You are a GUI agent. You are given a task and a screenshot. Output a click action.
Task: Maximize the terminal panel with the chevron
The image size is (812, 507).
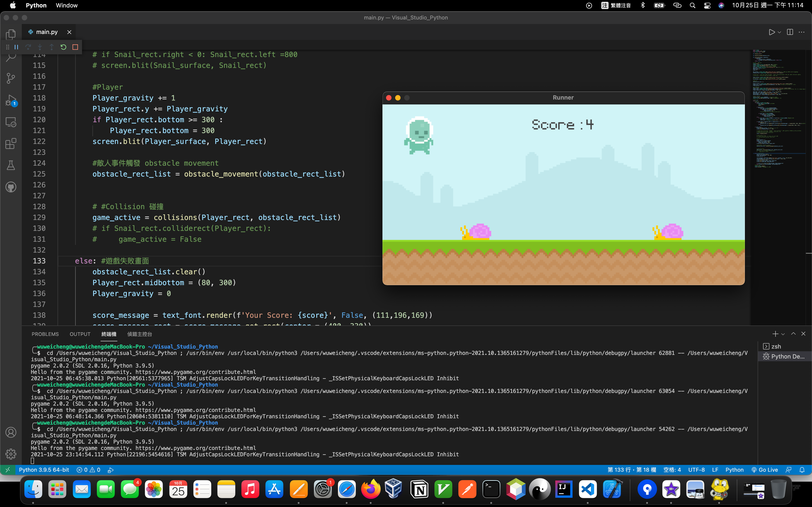793,334
